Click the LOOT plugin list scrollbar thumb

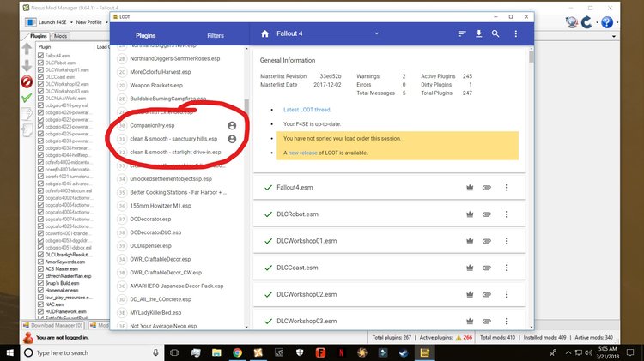click(x=246, y=107)
